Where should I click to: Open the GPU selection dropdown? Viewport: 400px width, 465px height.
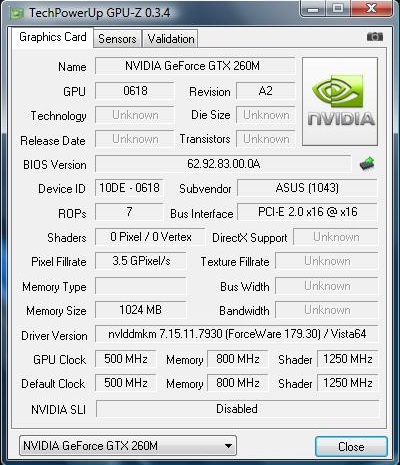pyautogui.click(x=128, y=446)
